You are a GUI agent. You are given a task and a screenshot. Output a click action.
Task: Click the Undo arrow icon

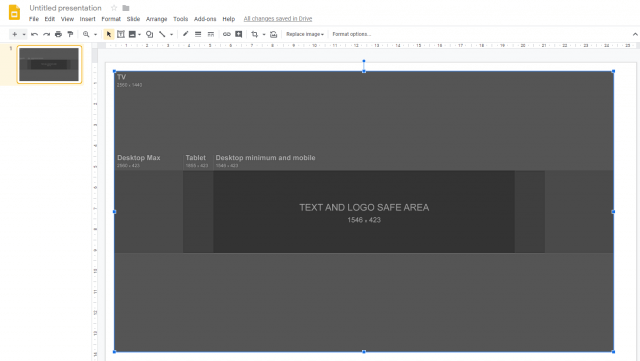[x=34, y=34]
